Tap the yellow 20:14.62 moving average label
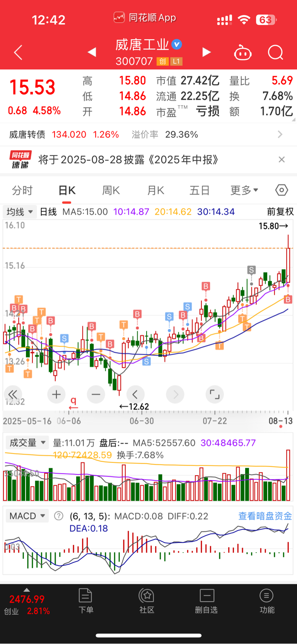The width and height of the screenshot is (297, 644). 173,212
